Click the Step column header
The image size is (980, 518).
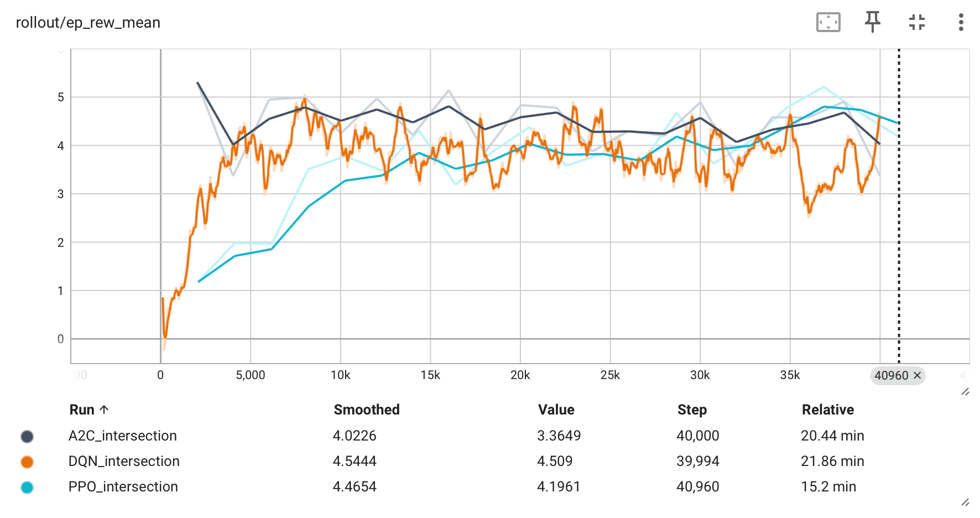coord(692,410)
